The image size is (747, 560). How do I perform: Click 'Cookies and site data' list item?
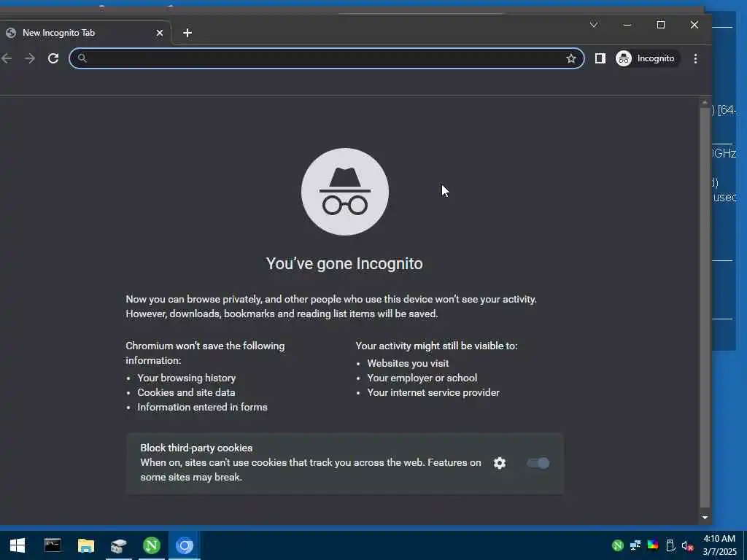pyautogui.click(x=186, y=393)
